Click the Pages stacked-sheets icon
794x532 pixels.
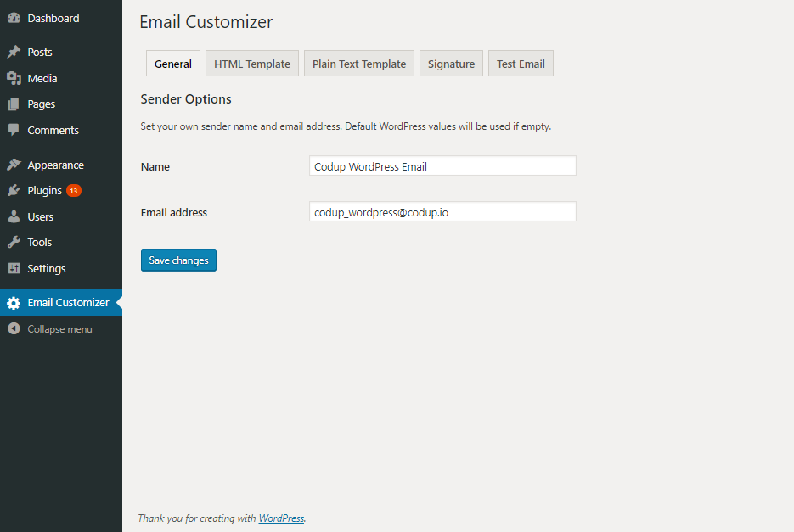14,104
